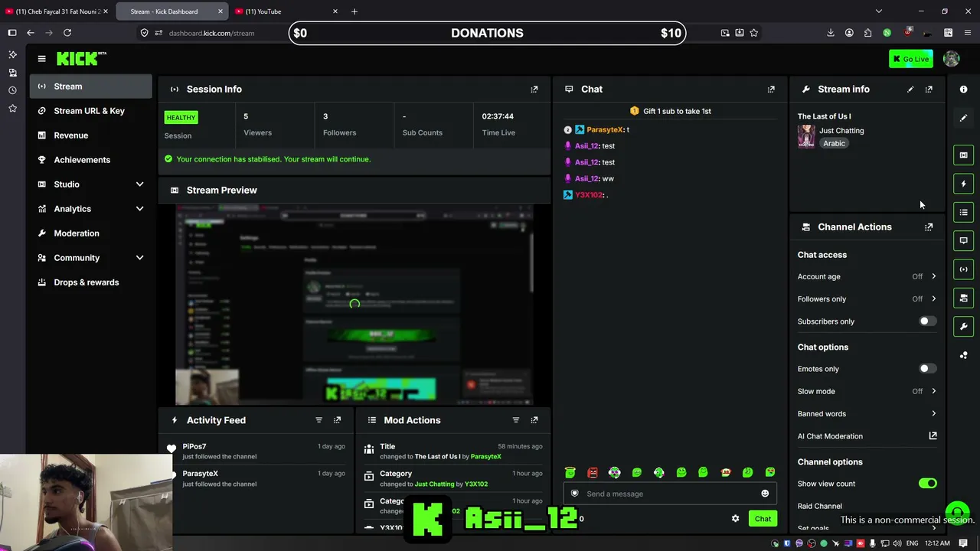The width and height of the screenshot is (980, 551).
Task: Pop out the Session Info panel
Action: [x=534, y=90]
